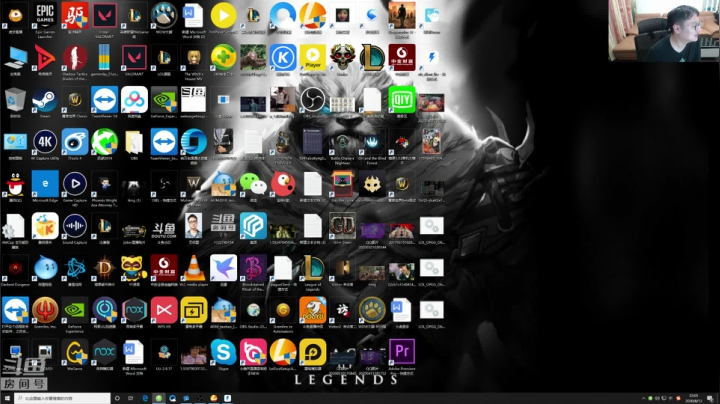Launch the YY raccoon shortcut
720x404 pixels.
pos(134,268)
